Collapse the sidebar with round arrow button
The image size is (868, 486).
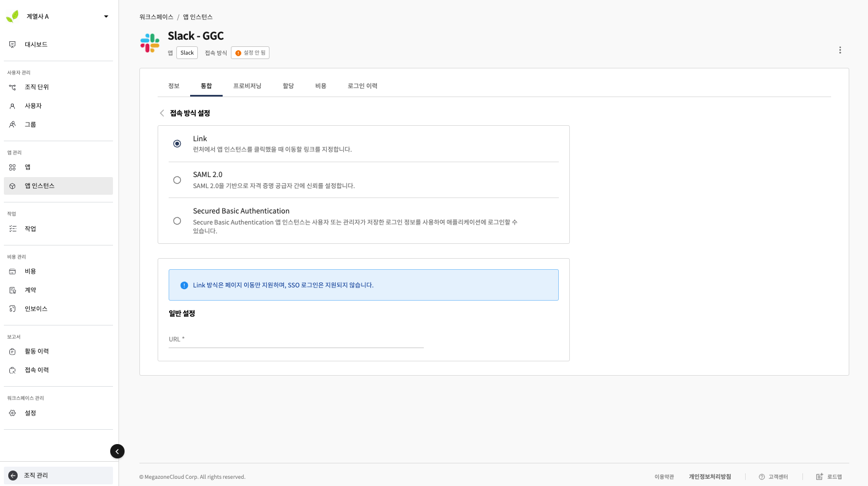coord(117,451)
